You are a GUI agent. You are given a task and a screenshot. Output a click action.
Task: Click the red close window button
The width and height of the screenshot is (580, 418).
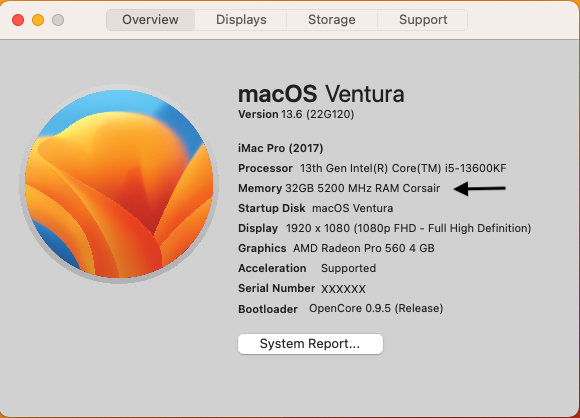pos(18,20)
